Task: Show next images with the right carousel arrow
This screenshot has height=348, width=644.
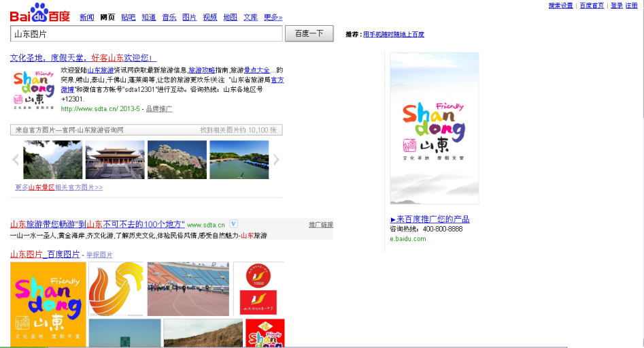Action: [276, 159]
